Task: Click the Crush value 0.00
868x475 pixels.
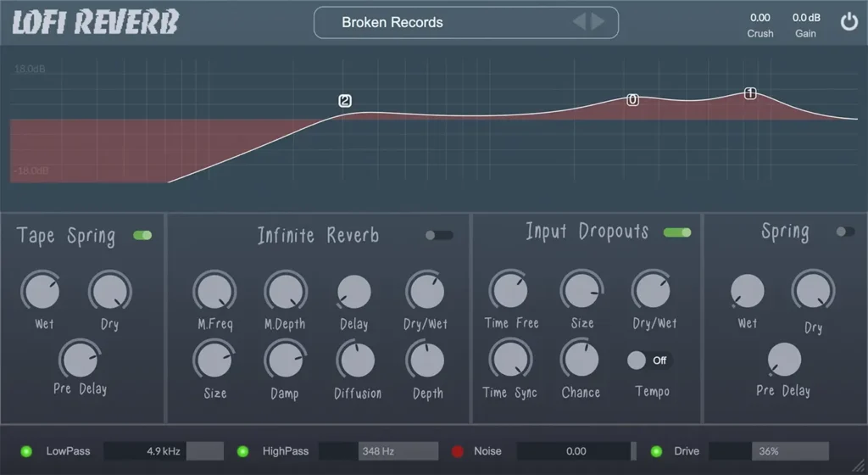Action: click(760, 18)
